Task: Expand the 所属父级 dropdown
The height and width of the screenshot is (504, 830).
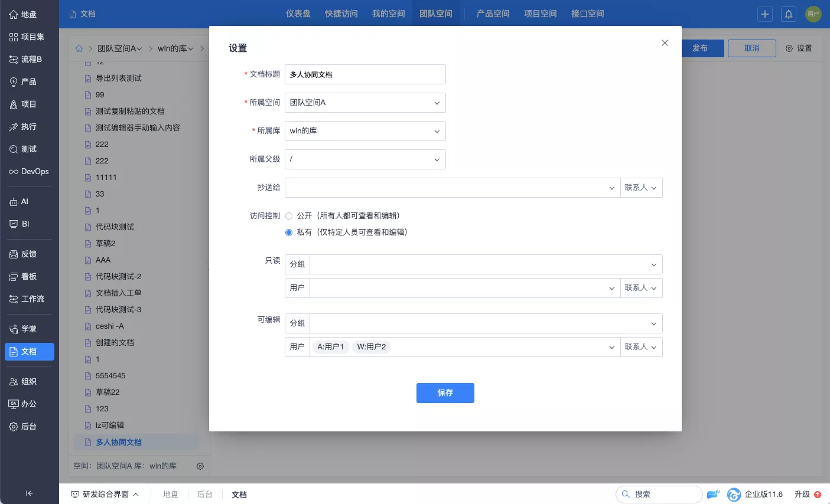Action: pos(365,159)
